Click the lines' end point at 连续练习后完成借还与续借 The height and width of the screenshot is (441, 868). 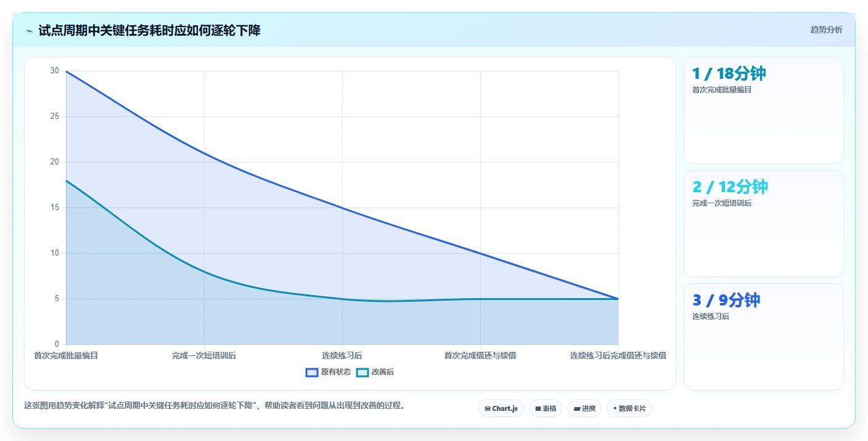tap(618, 299)
